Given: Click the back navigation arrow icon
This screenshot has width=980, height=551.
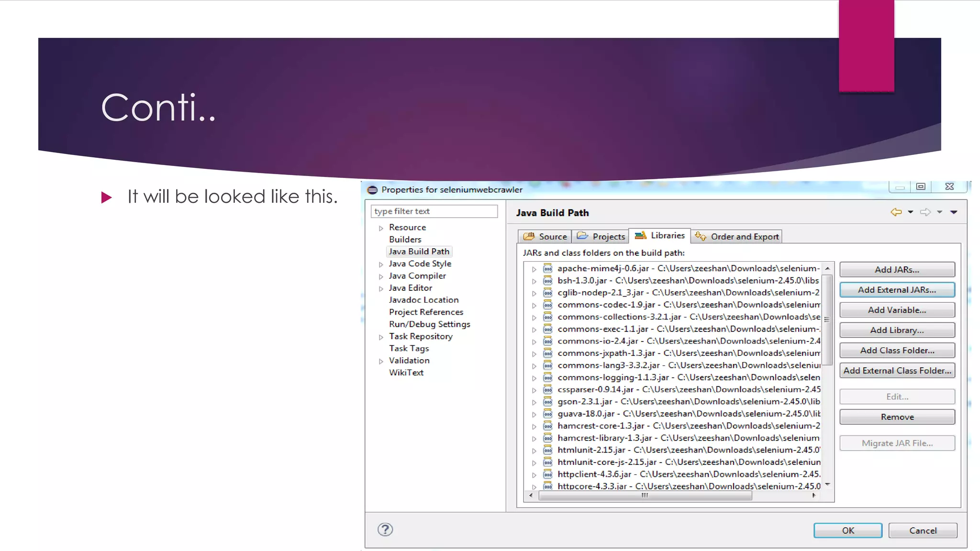Looking at the screenshot, I should [896, 212].
